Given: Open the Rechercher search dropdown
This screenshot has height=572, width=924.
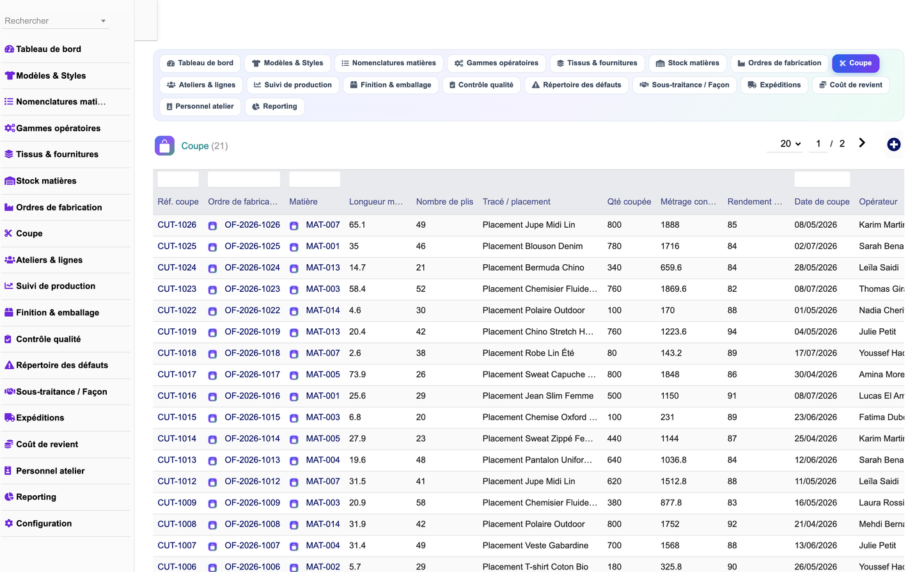Looking at the screenshot, I should (x=56, y=21).
